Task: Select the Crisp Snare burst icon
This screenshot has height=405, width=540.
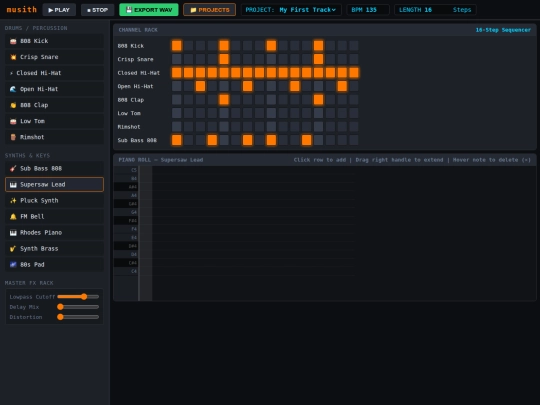Action: 13,57
